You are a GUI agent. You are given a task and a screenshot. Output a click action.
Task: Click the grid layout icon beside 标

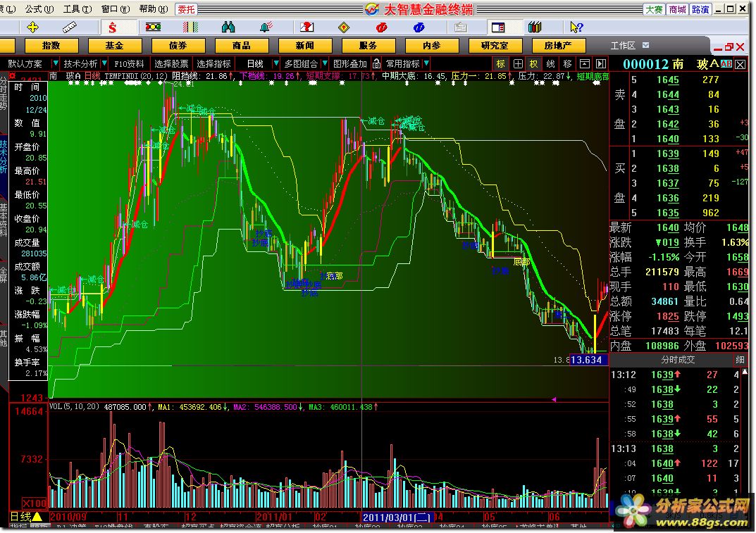518,63
